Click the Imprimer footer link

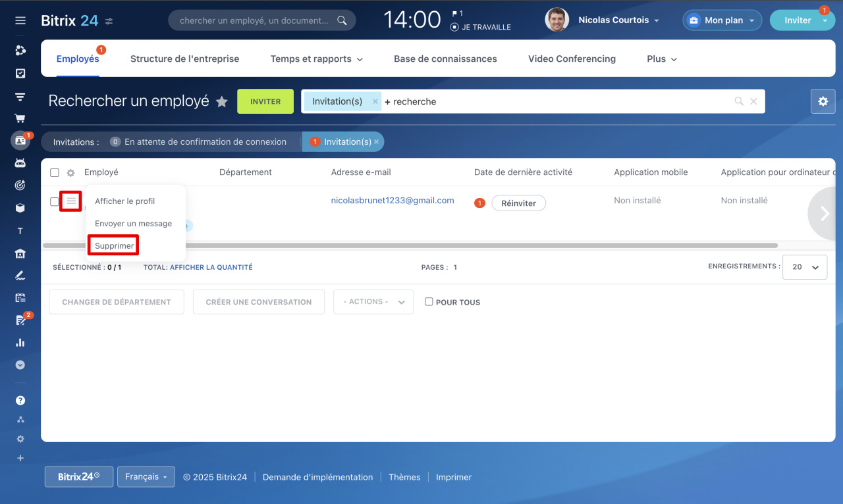pyautogui.click(x=454, y=477)
